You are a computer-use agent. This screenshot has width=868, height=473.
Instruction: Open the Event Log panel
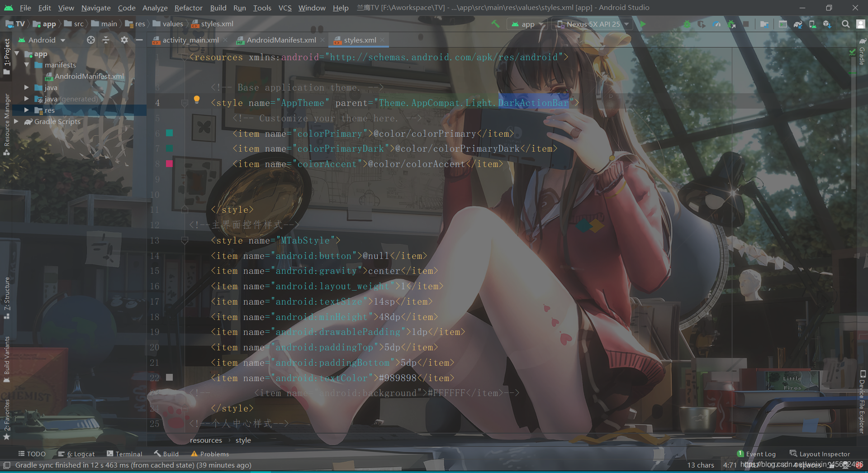pos(756,454)
